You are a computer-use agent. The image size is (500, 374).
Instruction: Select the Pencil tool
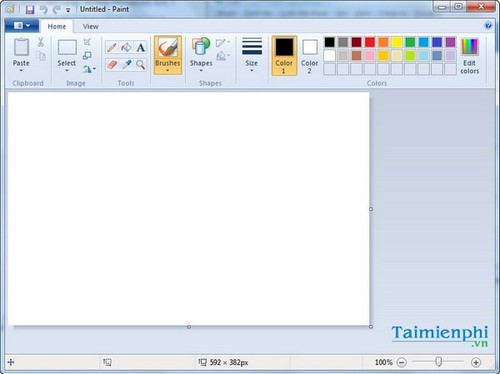point(112,47)
